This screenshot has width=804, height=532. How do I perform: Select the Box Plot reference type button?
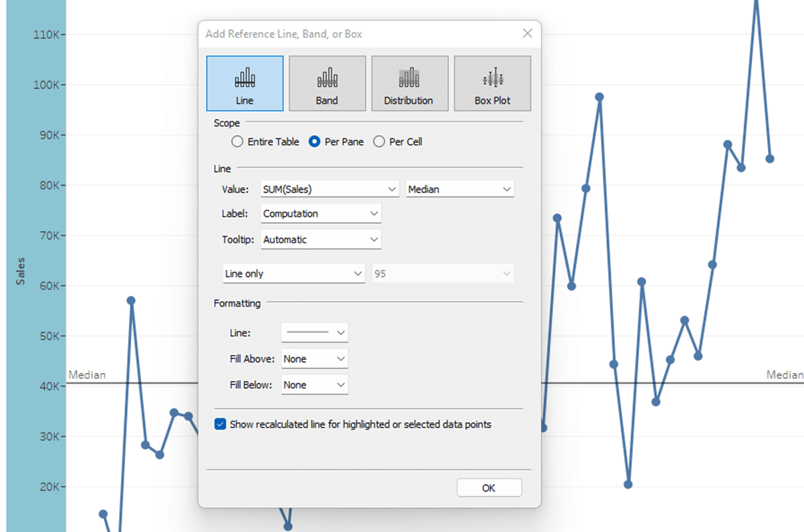click(493, 83)
